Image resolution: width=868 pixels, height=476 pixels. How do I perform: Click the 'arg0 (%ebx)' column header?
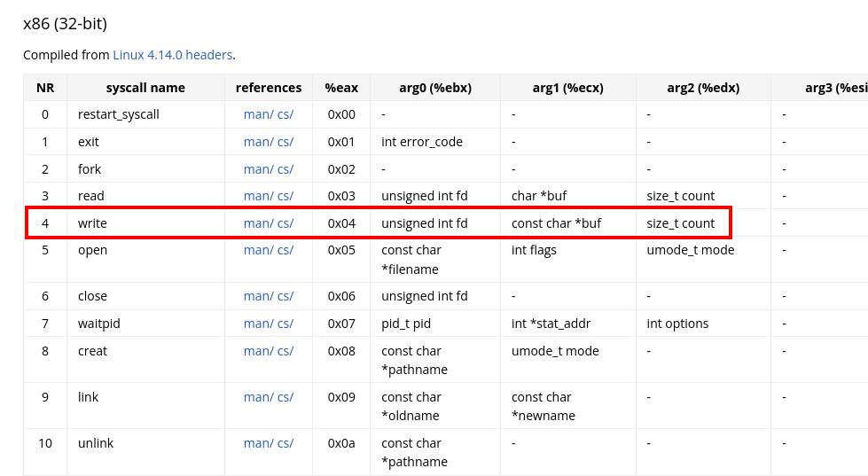[435, 88]
